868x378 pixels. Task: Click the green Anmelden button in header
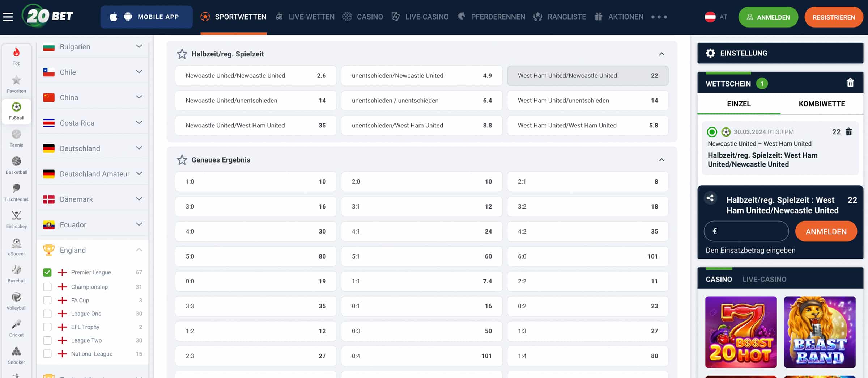pos(768,17)
